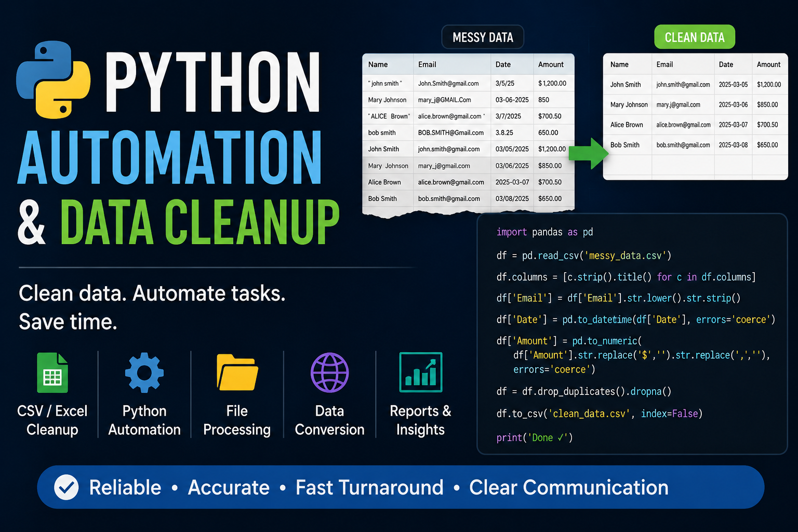Image resolution: width=798 pixels, height=532 pixels.
Task: Click the print('Done ✓') code line
Action: coord(535,437)
